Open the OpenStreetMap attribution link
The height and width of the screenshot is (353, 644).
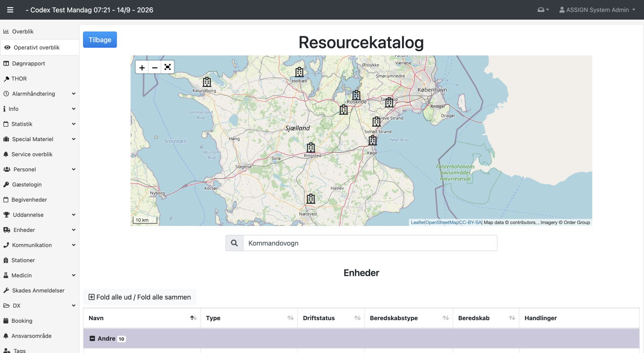[442, 223]
